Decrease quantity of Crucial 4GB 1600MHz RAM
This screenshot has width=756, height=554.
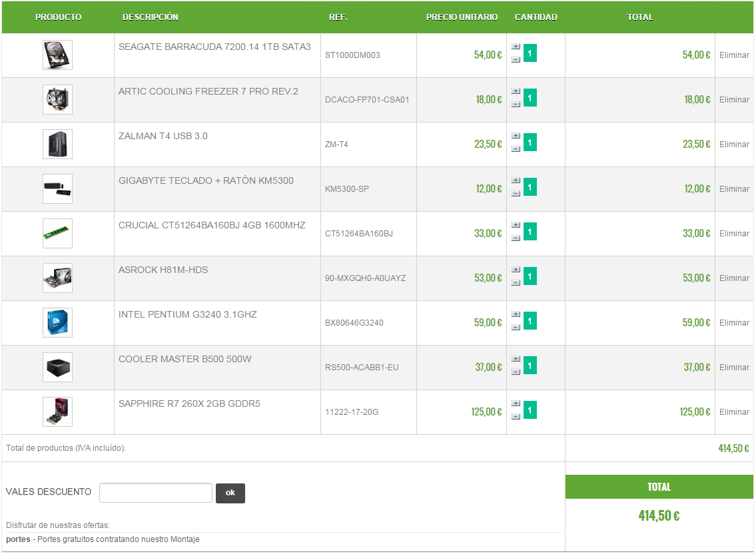(x=516, y=238)
